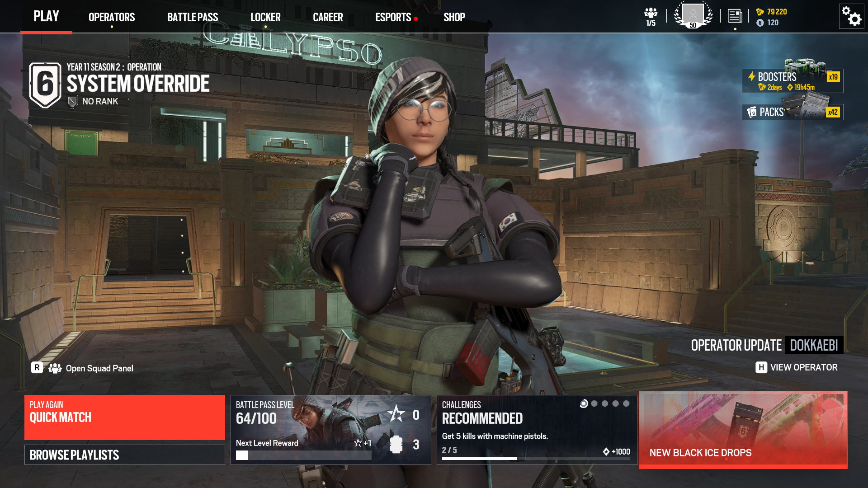Open the Operators tab
868x488 pixels.
point(112,17)
